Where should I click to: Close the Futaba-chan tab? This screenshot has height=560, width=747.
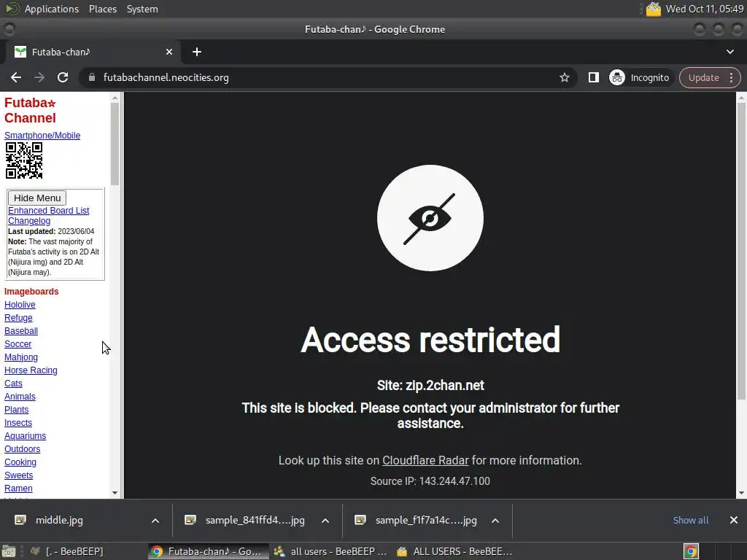169,52
